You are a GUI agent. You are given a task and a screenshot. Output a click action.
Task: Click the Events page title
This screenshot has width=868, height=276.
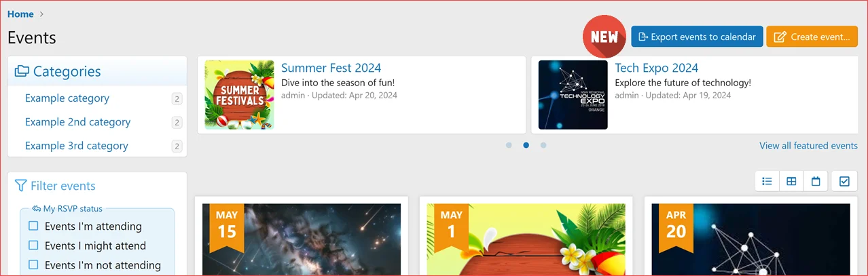coord(32,38)
